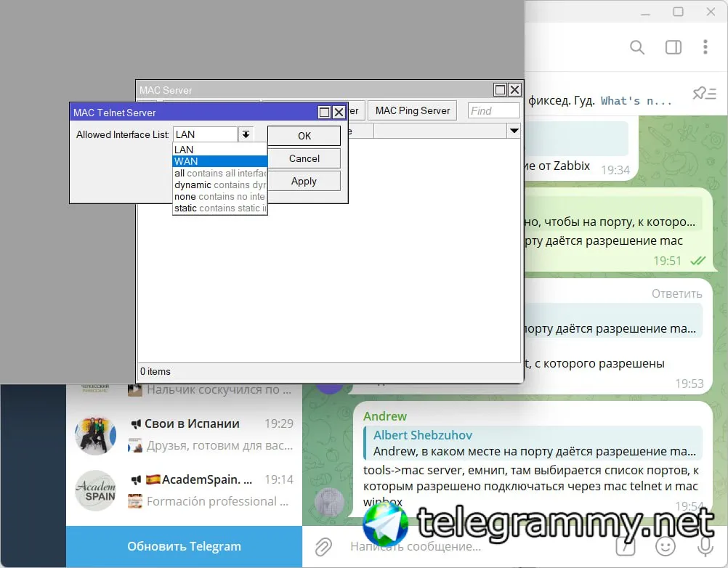
Task: Pick the 'dynamic' interface list option
Action: click(219, 184)
